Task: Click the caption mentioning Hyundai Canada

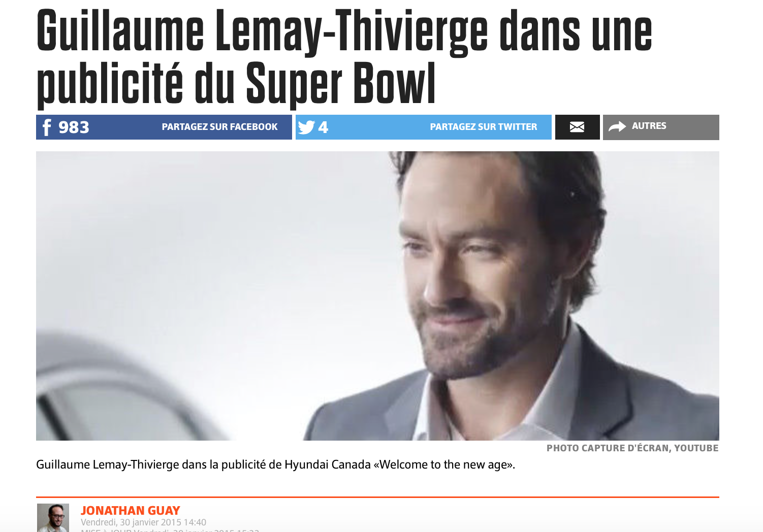Action: coord(275,464)
